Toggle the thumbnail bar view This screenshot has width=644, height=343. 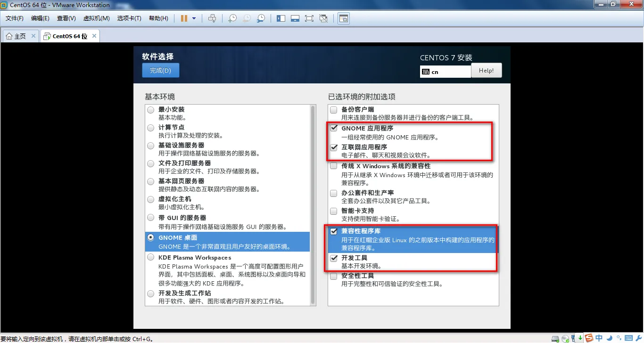tap(295, 18)
